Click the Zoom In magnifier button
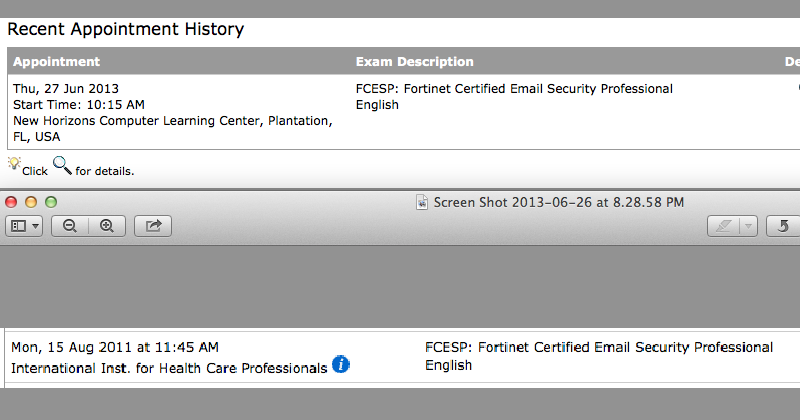 [x=106, y=226]
